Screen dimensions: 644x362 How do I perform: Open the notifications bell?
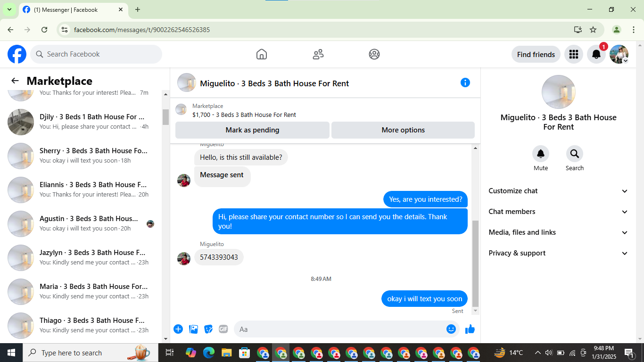[596, 54]
